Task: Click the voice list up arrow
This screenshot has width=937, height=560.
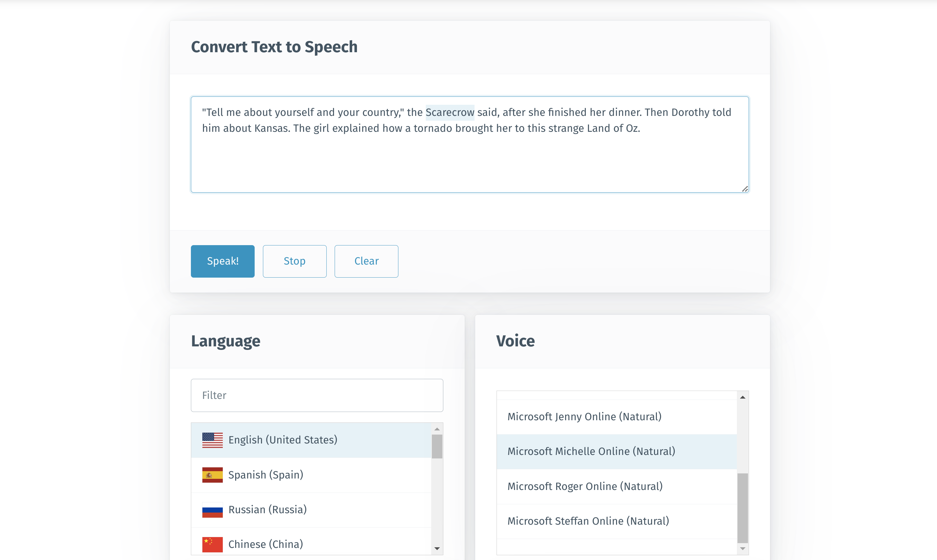Action: [743, 397]
